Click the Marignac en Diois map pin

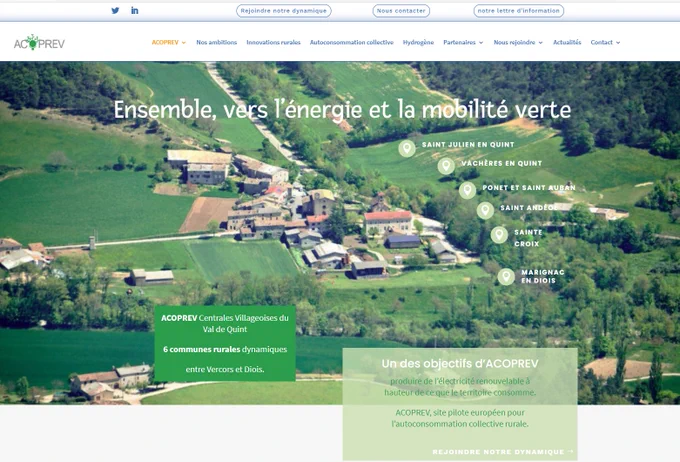coord(506,276)
